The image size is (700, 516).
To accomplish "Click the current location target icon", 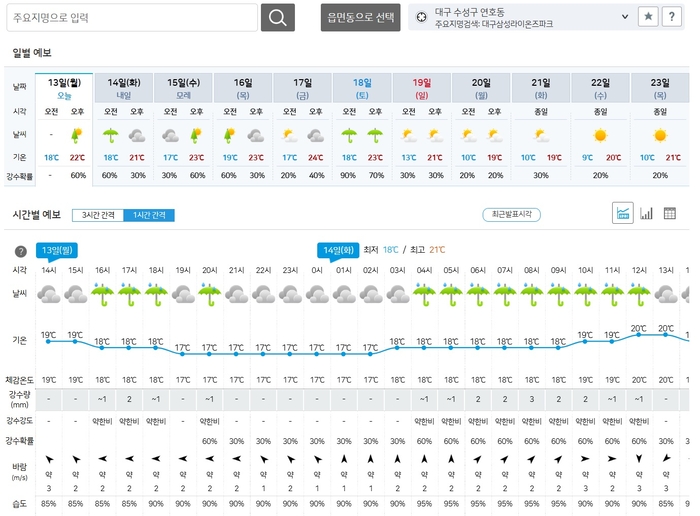I will (421, 17).
